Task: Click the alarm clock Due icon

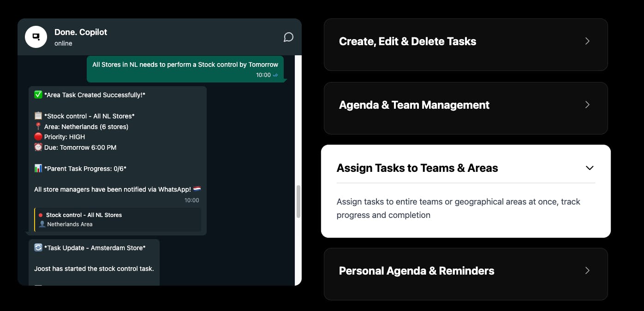Action: point(38,147)
